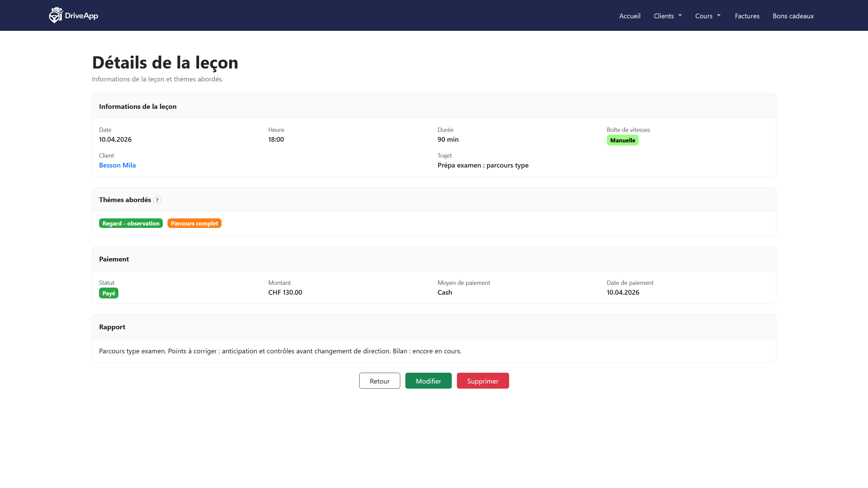Click the Thèmes abordés section header

coord(125,200)
